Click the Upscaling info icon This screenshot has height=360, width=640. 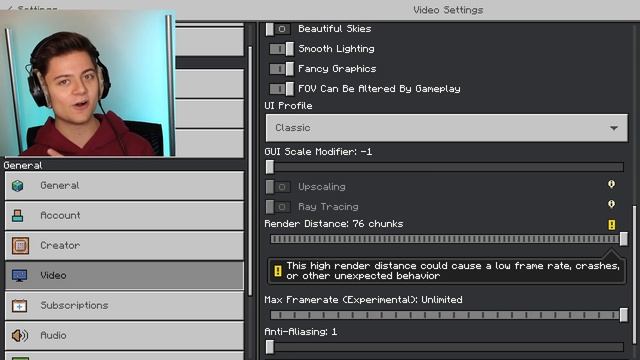coord(611,184)
